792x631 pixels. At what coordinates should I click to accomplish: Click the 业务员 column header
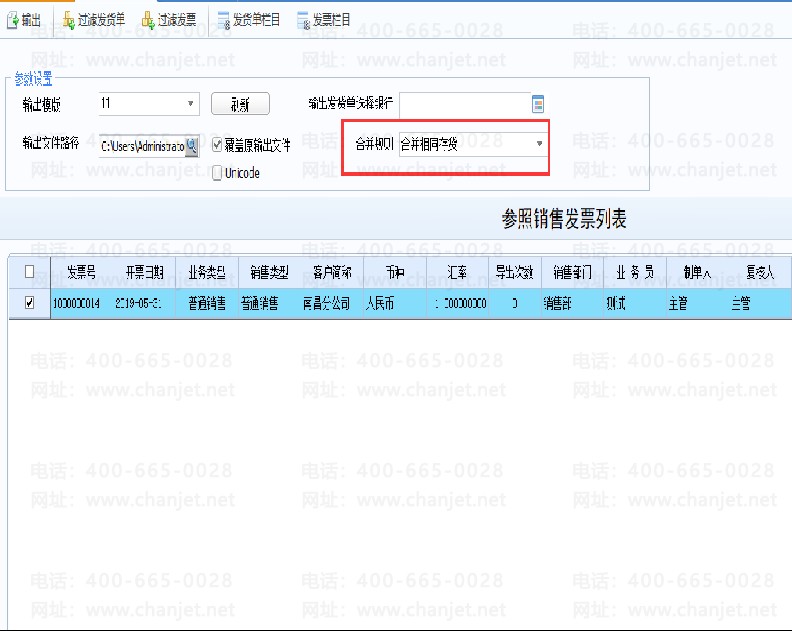635,272
